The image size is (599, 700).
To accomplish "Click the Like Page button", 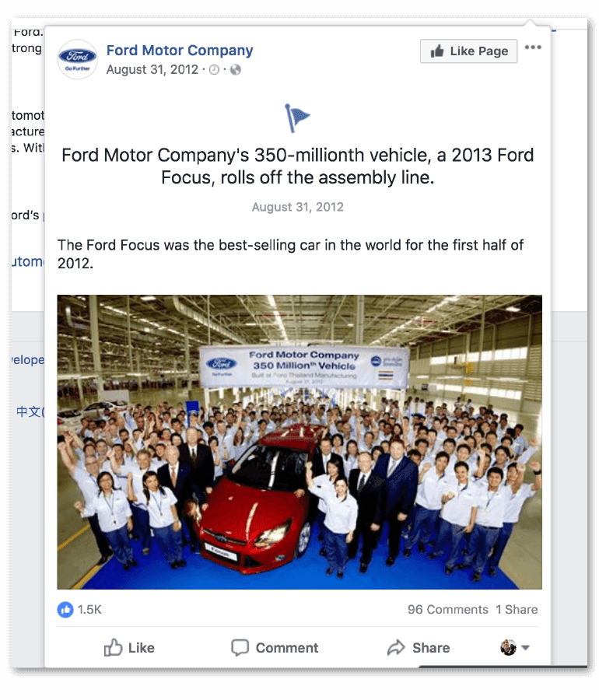I will (468, 51).
